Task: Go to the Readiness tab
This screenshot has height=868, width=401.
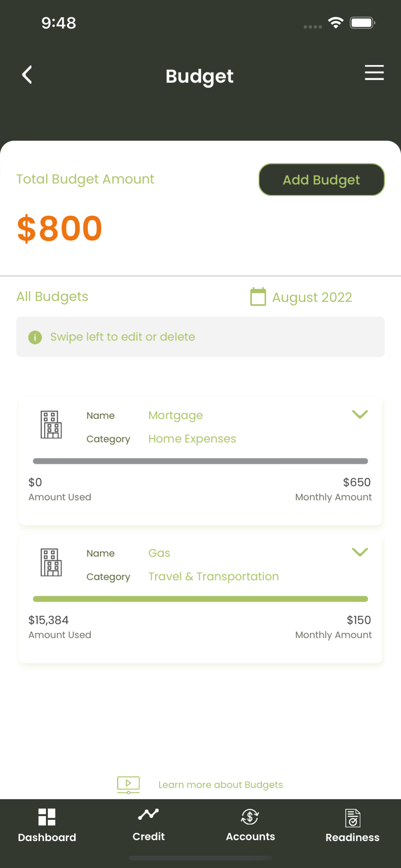Action: (x=352, y=825)
